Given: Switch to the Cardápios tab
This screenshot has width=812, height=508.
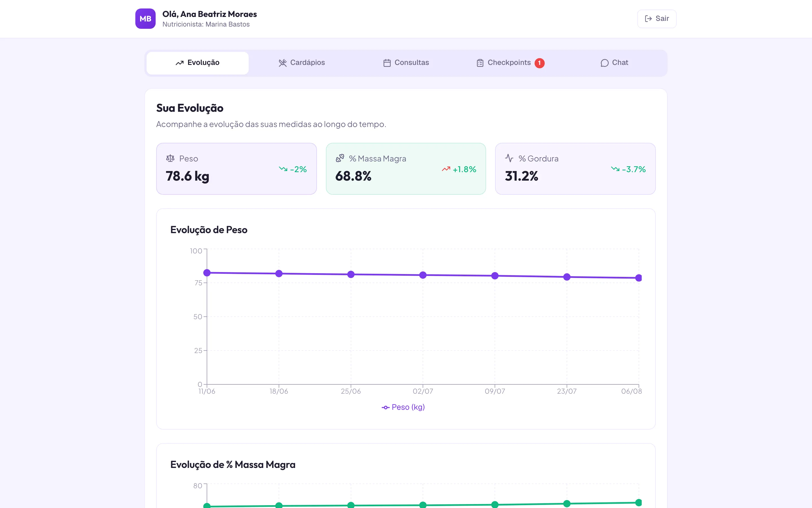Looking at the screenshot, I should [x=302, y=63].
